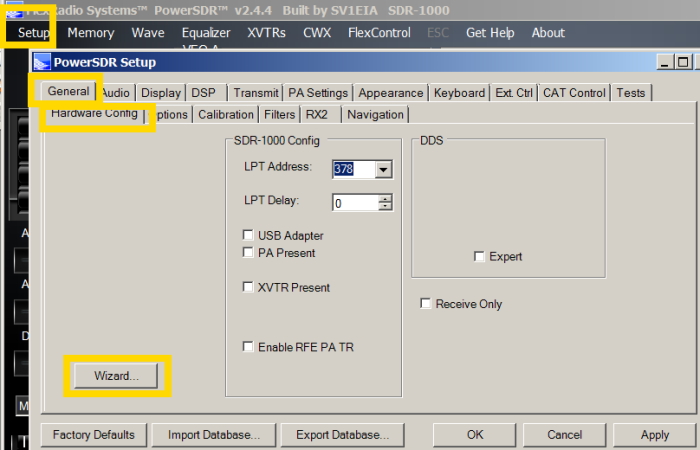Open the Get Help menu
This screenshot has width=700, height=450.
click(490, 33)
